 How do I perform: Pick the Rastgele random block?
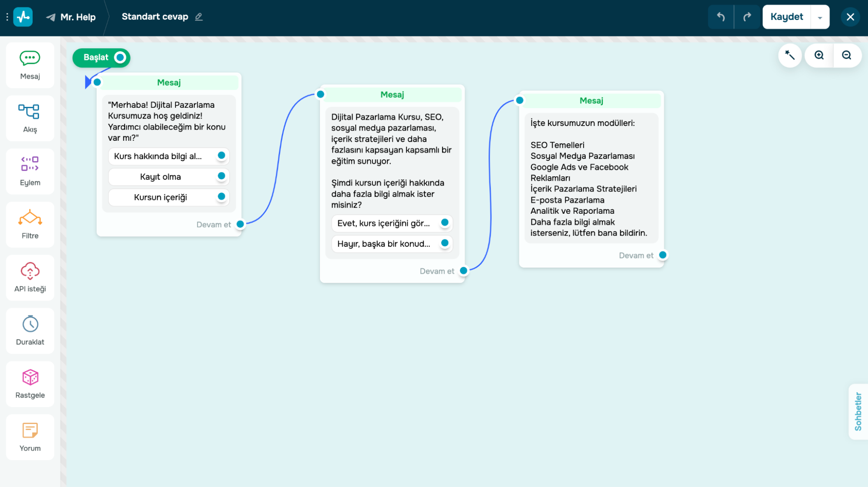click(30, 384)
